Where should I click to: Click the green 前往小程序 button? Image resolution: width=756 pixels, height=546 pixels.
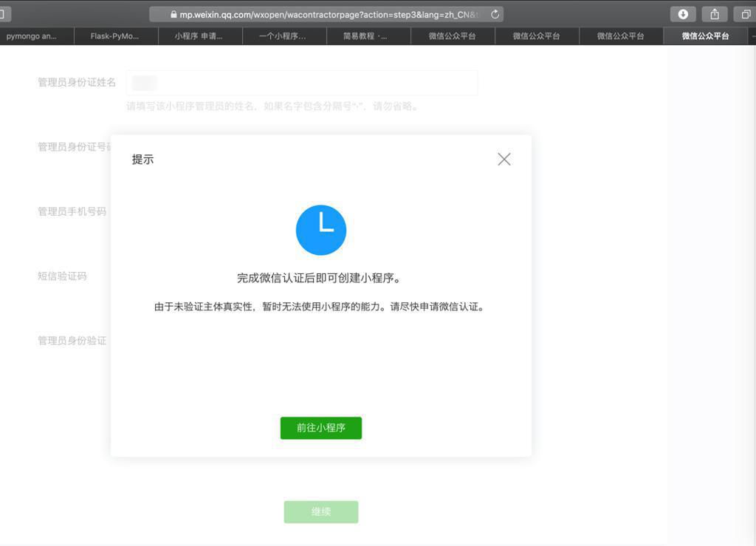click(320, 428)
